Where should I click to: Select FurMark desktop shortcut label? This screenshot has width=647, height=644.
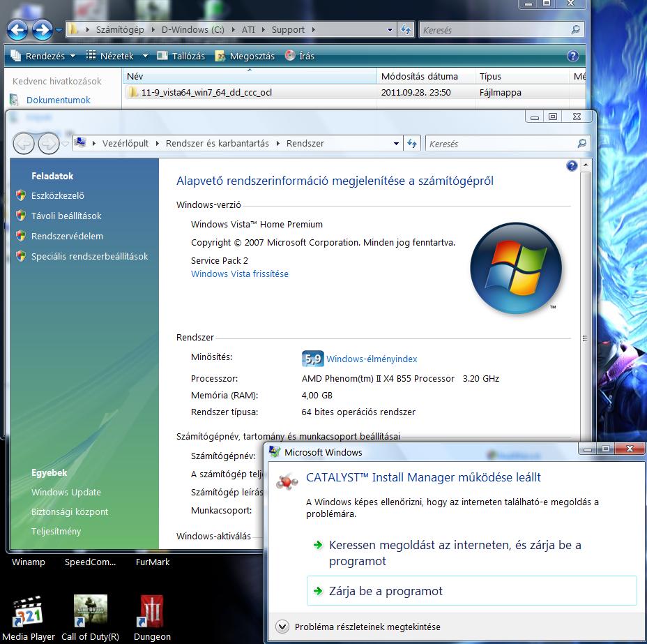point(153,562)
